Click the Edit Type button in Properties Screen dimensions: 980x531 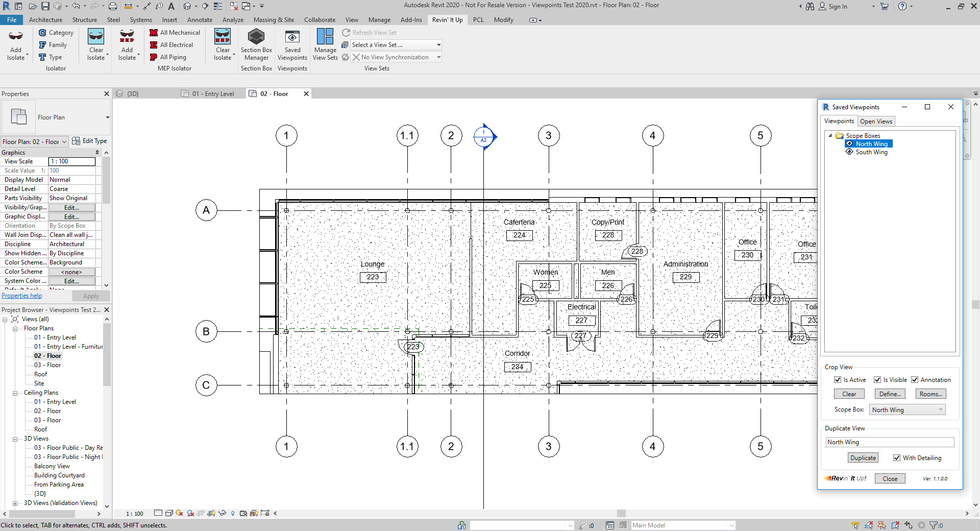(89, 141)
